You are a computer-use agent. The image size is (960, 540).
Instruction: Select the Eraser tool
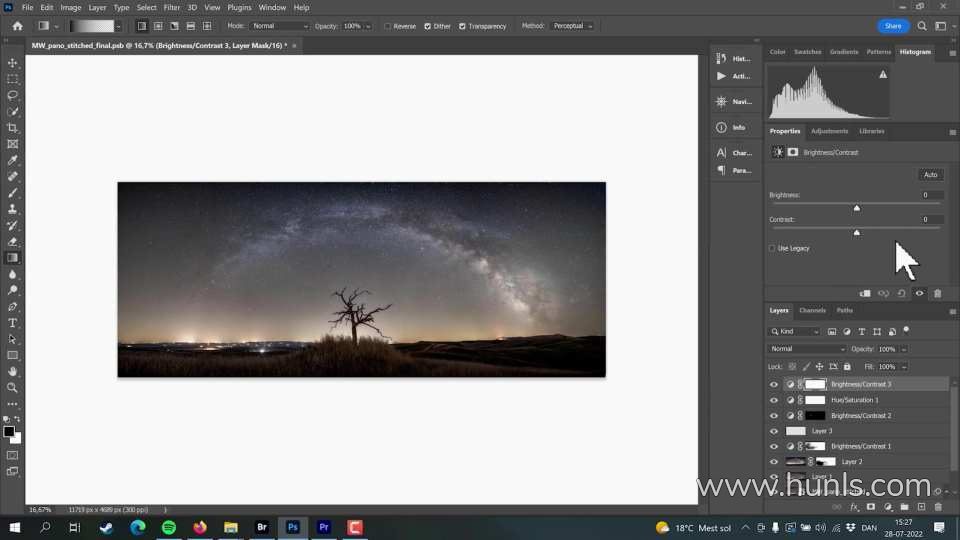coord(12,242)
